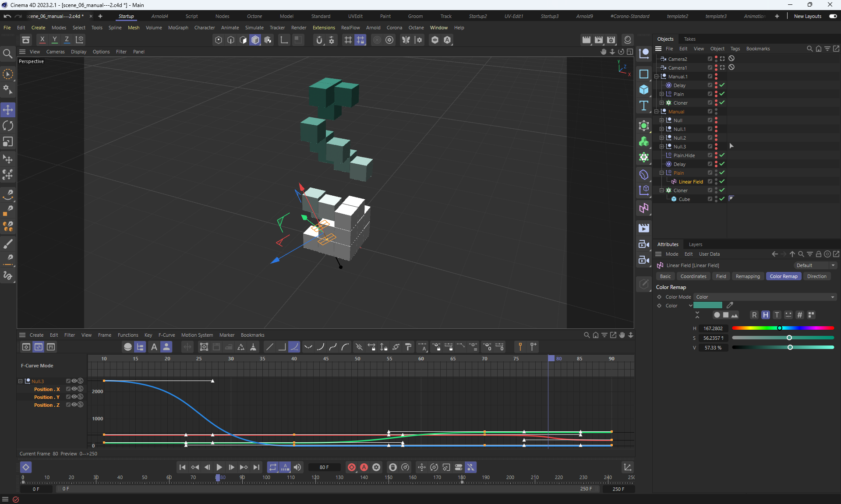Click the 80 F current frame field
Viewport: 841px width, 504px height.
coord(324,467)
